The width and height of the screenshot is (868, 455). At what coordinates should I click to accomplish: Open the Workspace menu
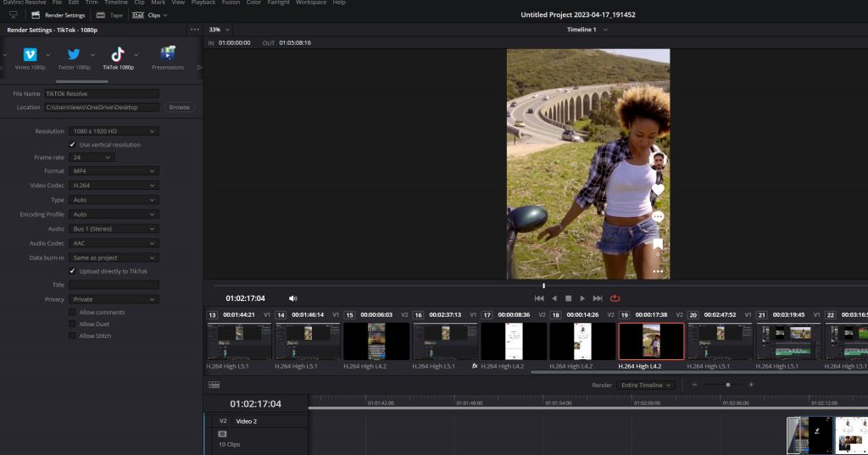click(310, 3)
